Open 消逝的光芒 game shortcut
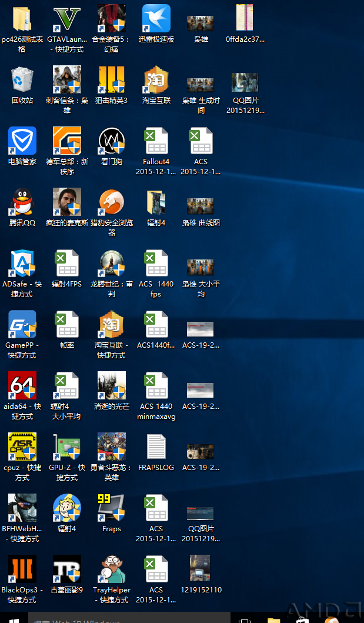Image resolution: width=364 pixels, height=623 pixels. (x=112, y=385)
